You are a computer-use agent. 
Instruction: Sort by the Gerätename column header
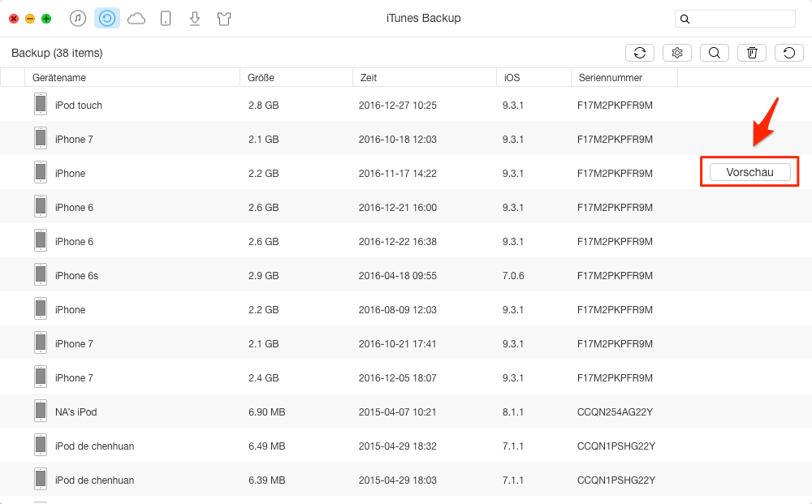pos(132,78)
